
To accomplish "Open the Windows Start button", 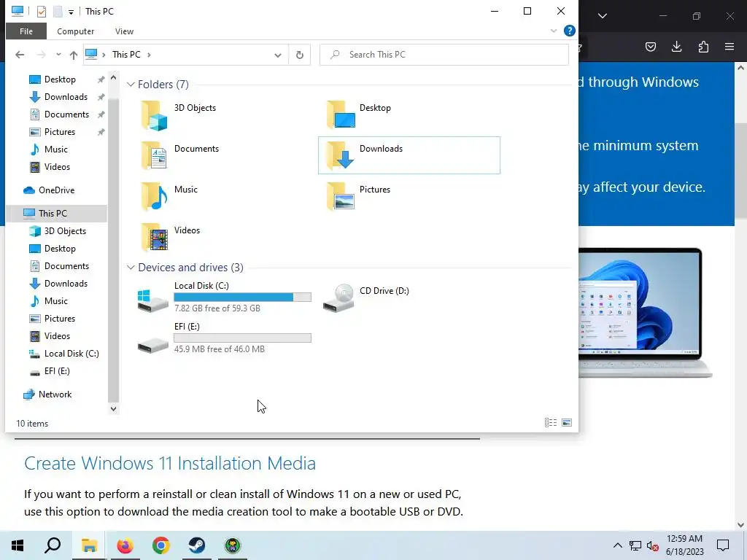I will [18, 545].
